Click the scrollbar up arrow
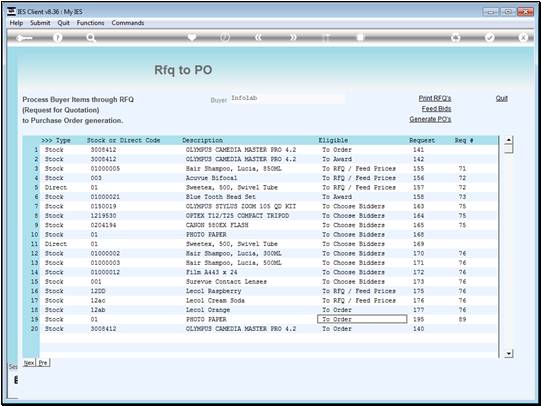 point(508,140)
